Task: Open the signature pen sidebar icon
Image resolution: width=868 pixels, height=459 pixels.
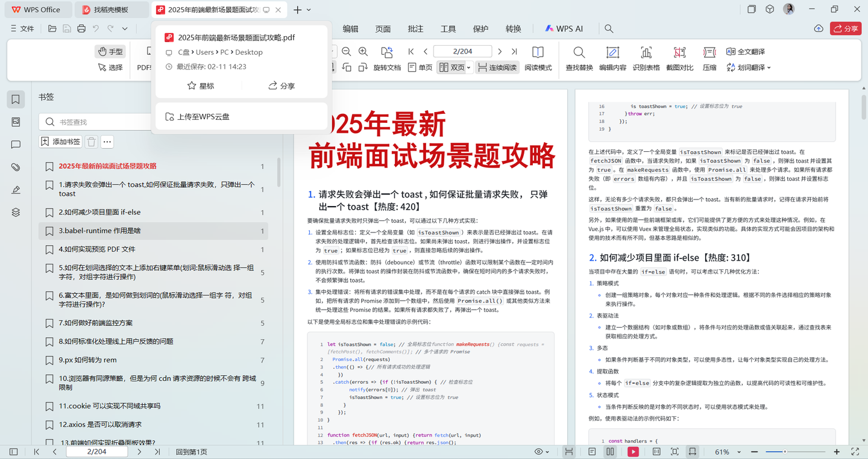Action: pyautogui.click(x=16, y=190)
